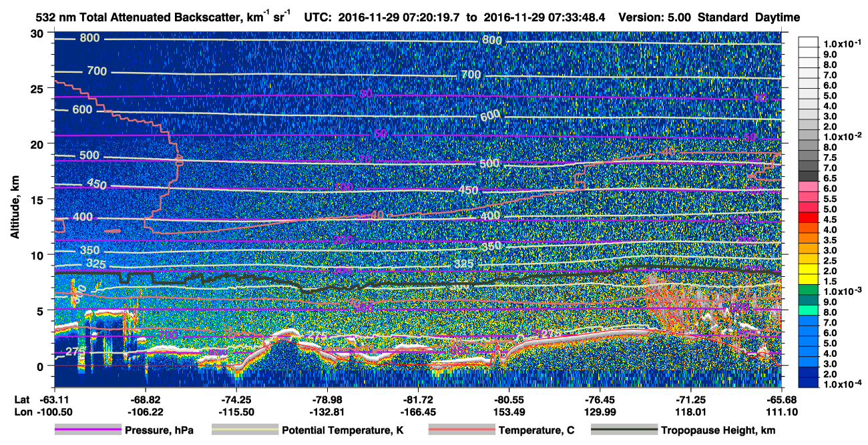Click the latitude value -65.68
This screenshot has height=445, width=868.
click(781, 399)
